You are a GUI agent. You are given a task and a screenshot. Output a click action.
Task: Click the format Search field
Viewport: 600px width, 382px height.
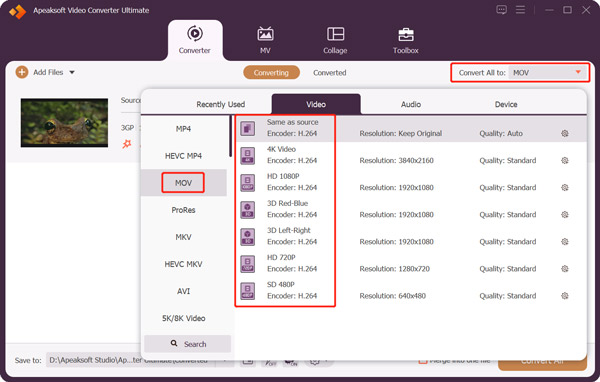(x=188, y=344)
